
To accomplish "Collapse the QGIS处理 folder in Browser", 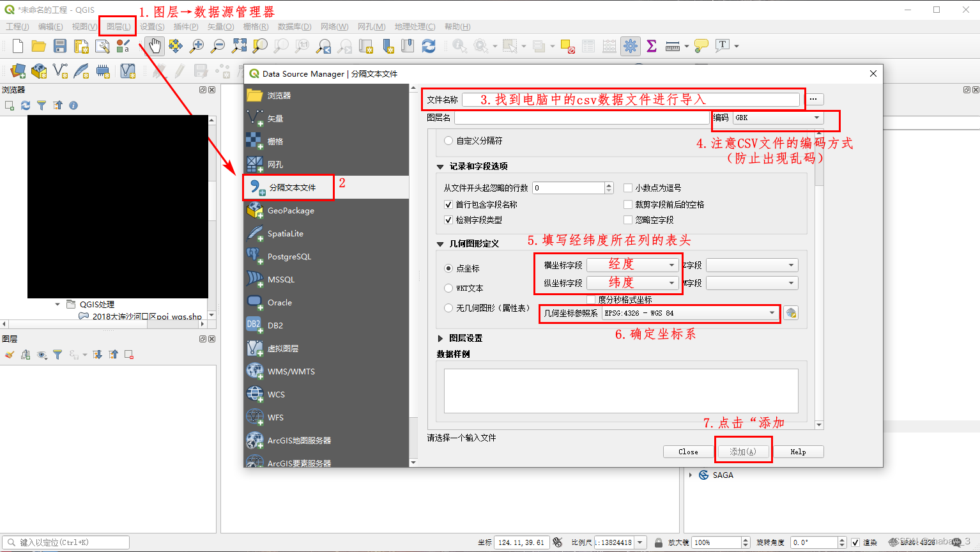I will click(57, 305).
